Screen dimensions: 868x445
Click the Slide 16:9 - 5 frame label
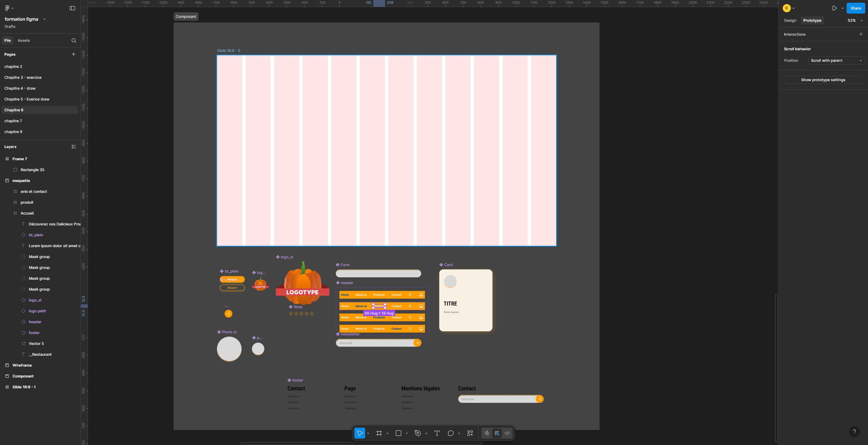(x=229, y=51)
